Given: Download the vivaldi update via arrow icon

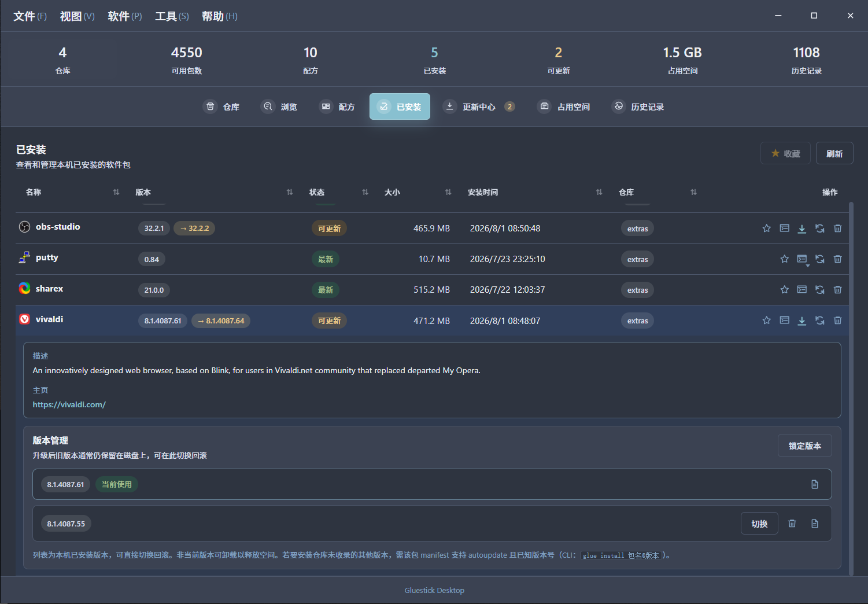Looking at the screenshot, I should 802,321.
